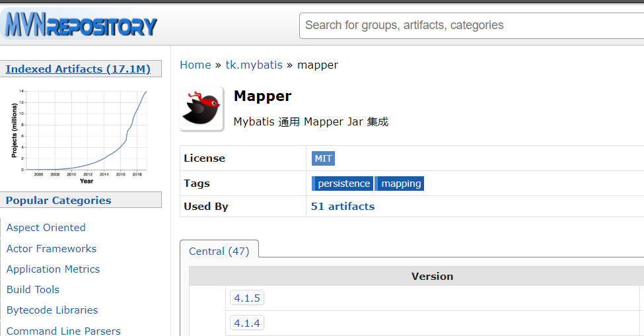Viewport: 644px width, 336px height.
Task: Click the Mybatis Mapper Jar description text
Action: [x=311, y=122]
